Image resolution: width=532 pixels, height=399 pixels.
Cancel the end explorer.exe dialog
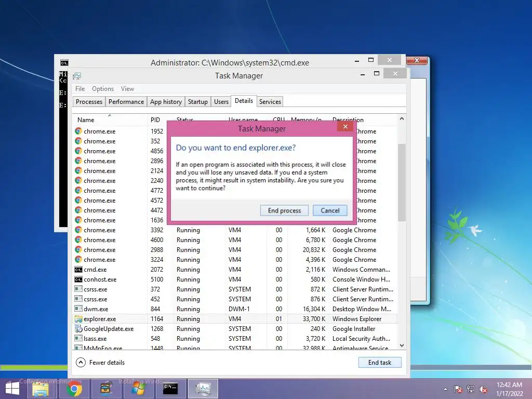click(x=330, y=210)
